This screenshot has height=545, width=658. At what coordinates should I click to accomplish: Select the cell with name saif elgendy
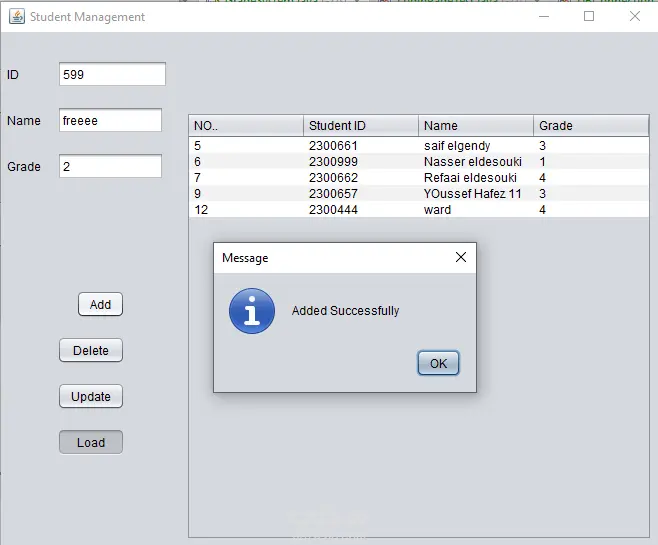[x=476, y=146]
